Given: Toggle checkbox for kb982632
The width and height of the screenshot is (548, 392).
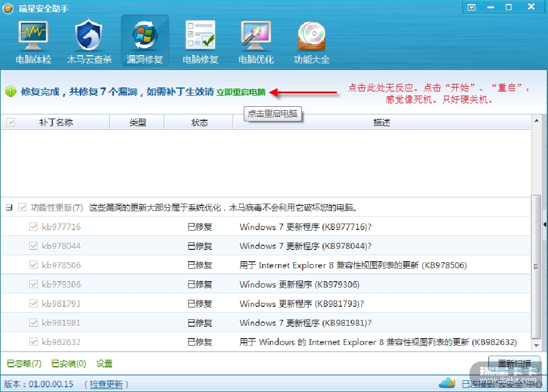Looking at the screenshot, I should [33, 342].
